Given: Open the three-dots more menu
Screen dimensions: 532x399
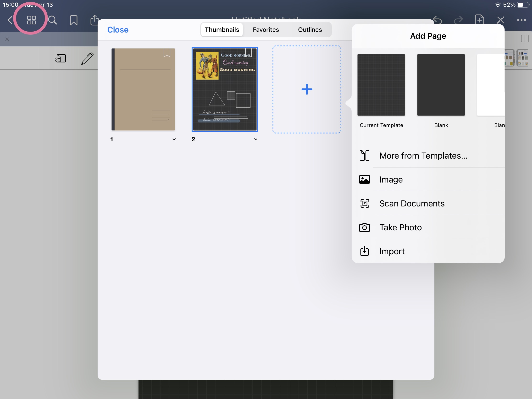Looking at the screenshot, I should [x=521, y=20].
